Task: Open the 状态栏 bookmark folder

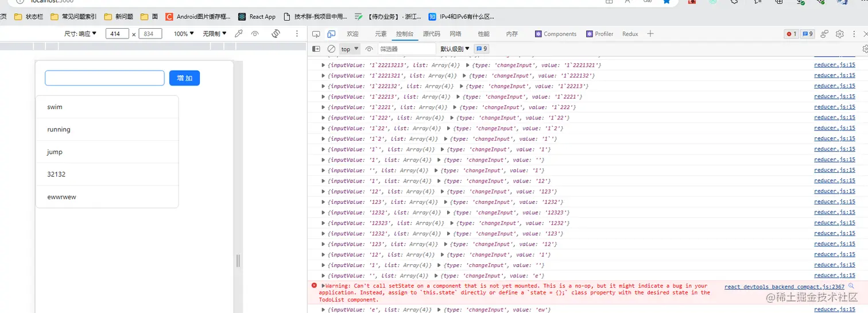Action: click(29, 17)
